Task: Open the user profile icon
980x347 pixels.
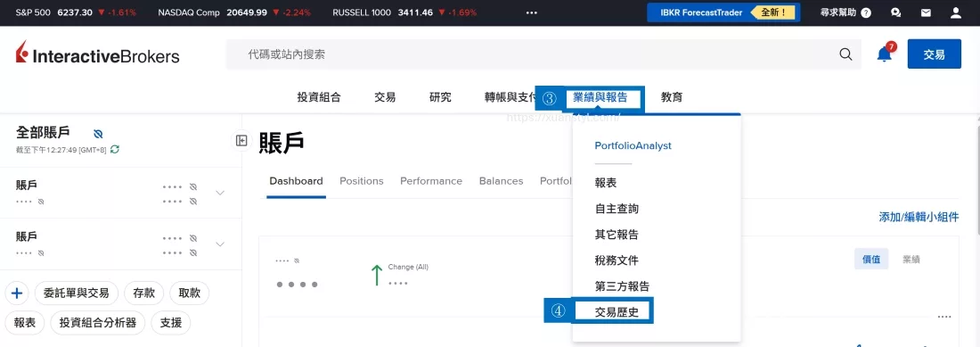Action: tap(955, 12)
